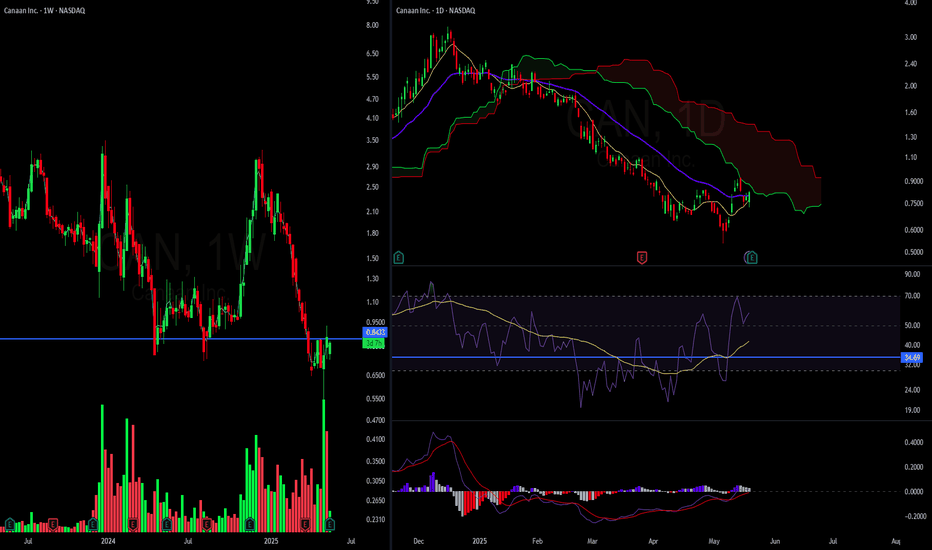Select the 34.69 RSI line value label
932x550 pixels.
pos(912,357)
